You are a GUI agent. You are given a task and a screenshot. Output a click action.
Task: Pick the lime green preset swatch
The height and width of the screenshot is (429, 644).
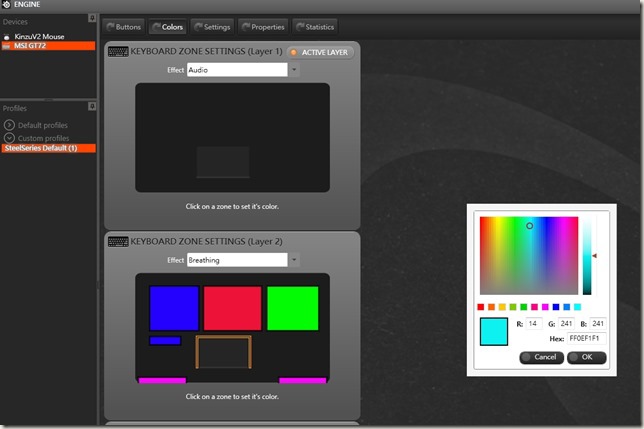point(513,307)
